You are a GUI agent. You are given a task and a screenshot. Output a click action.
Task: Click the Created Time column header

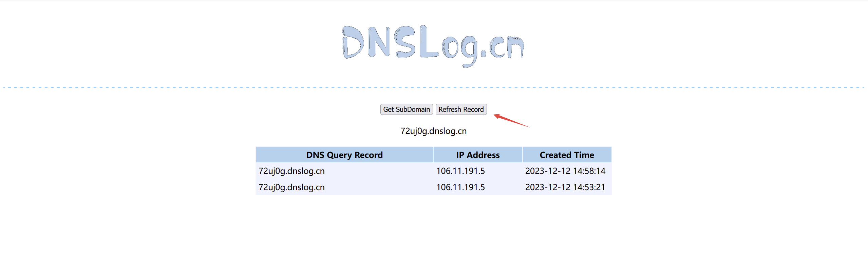click(567, 155)
